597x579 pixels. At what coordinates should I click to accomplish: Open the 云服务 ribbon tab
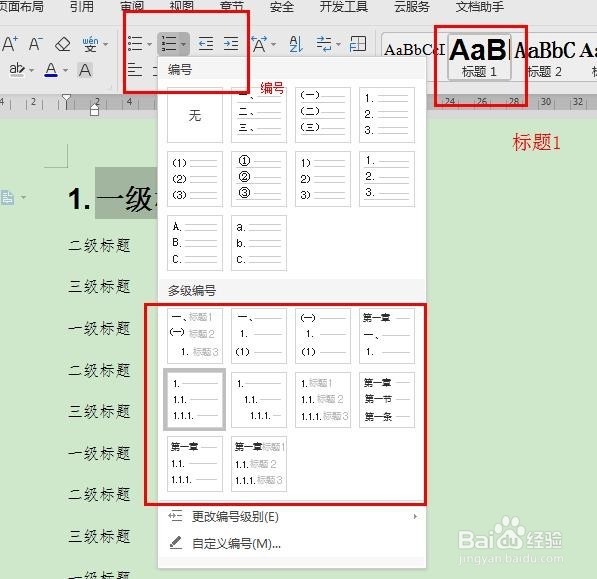pos(412,7)
